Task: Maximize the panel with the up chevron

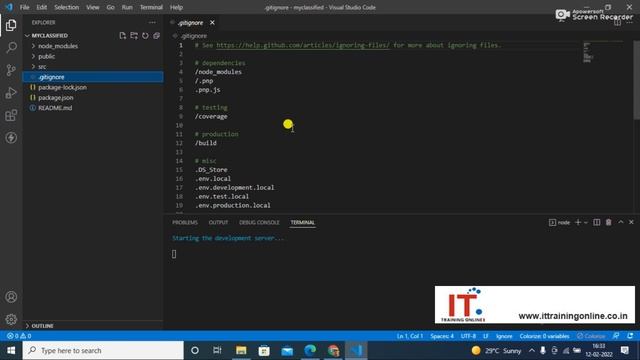Action: tap(620, 222)
